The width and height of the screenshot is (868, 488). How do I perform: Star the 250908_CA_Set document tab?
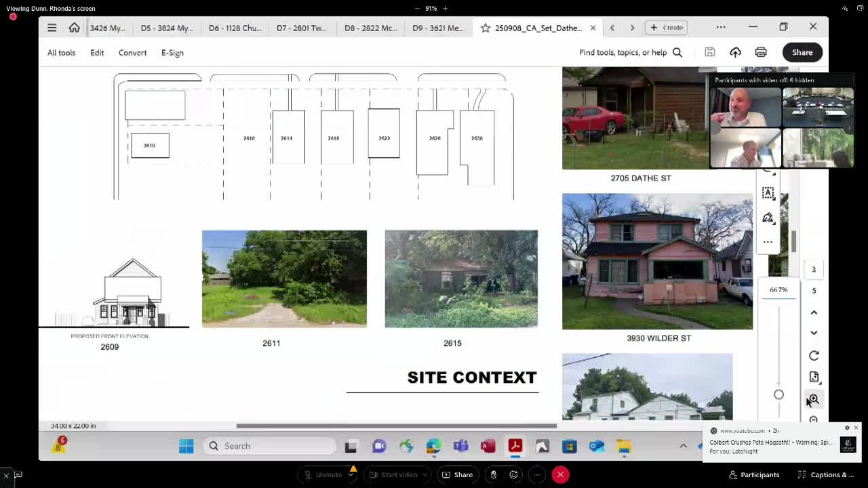tap(486, 28)
